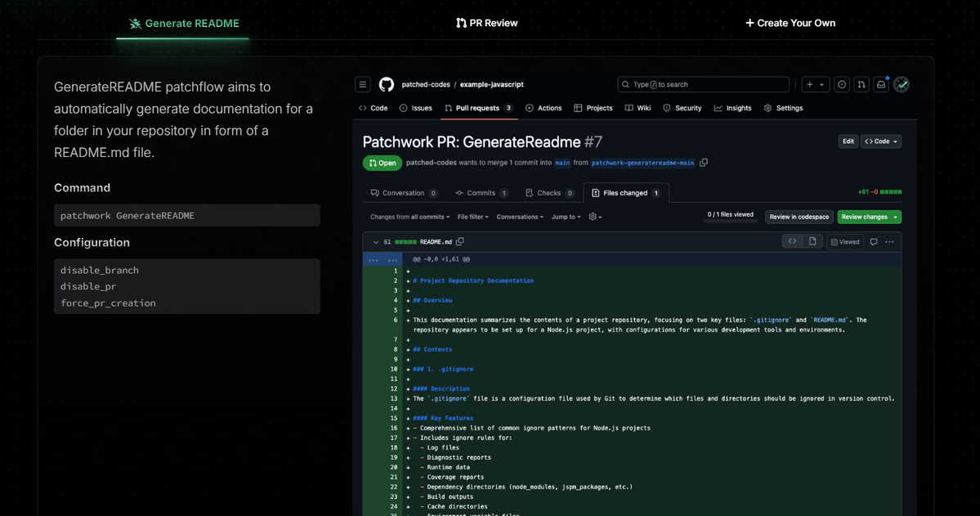Click the files viewed progress bar
Screen dimensions: 980x516
pyautogui.click(x=730, y=221)
